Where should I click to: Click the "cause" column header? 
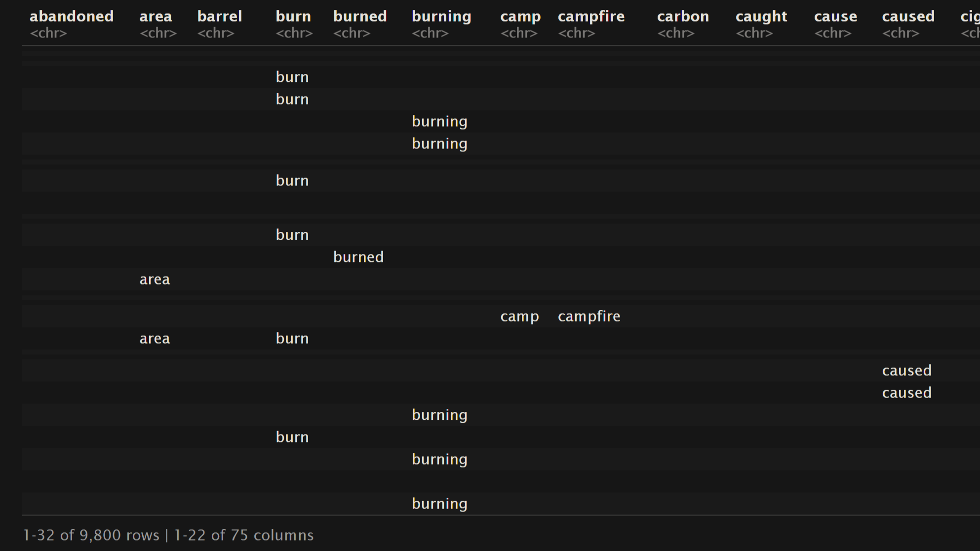click(x=835, y=17)
